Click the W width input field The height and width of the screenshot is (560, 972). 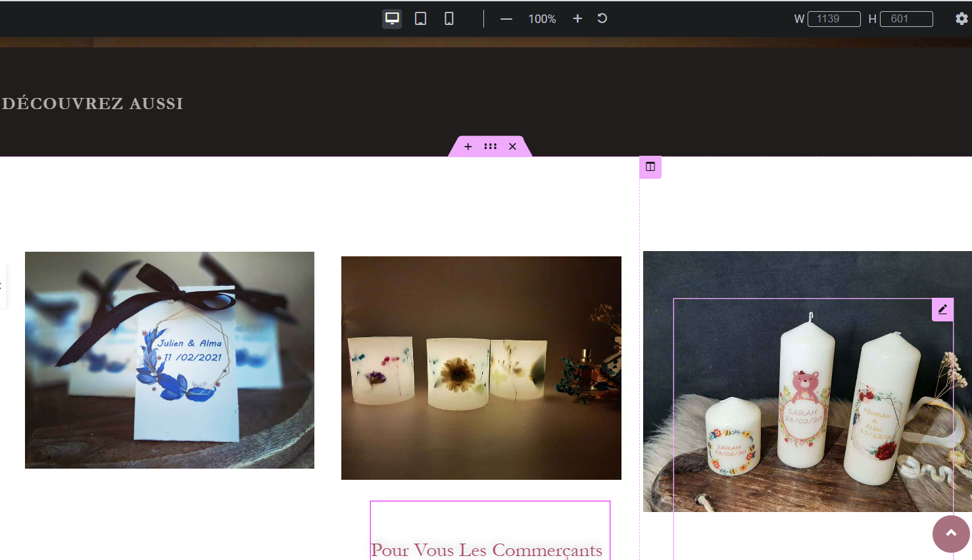click(833, 19)
